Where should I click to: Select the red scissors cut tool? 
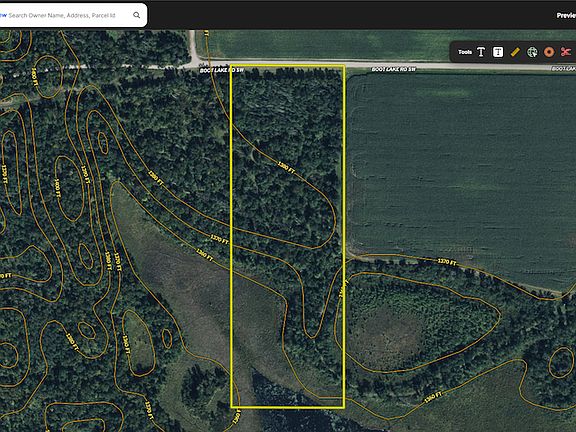tap(566, 52)
